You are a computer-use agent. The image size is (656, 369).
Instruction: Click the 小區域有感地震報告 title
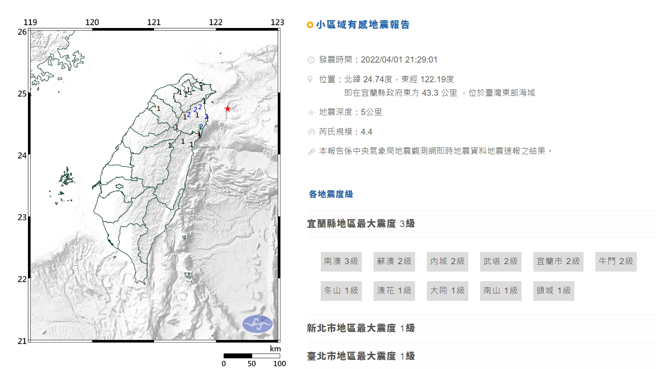coord(363,25)
